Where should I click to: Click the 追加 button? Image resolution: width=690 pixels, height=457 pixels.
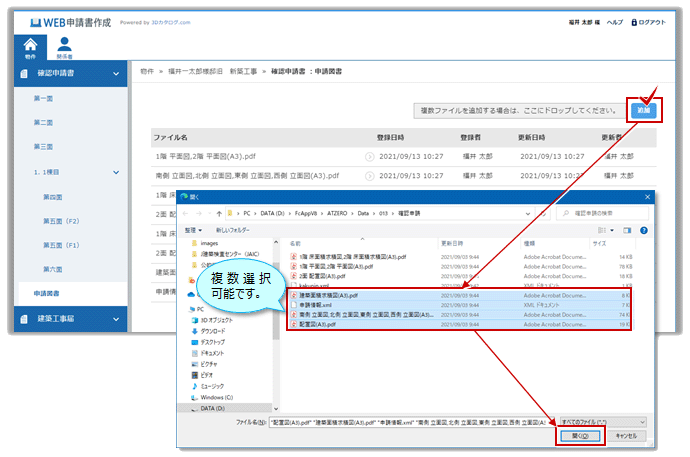coord(645,110)
